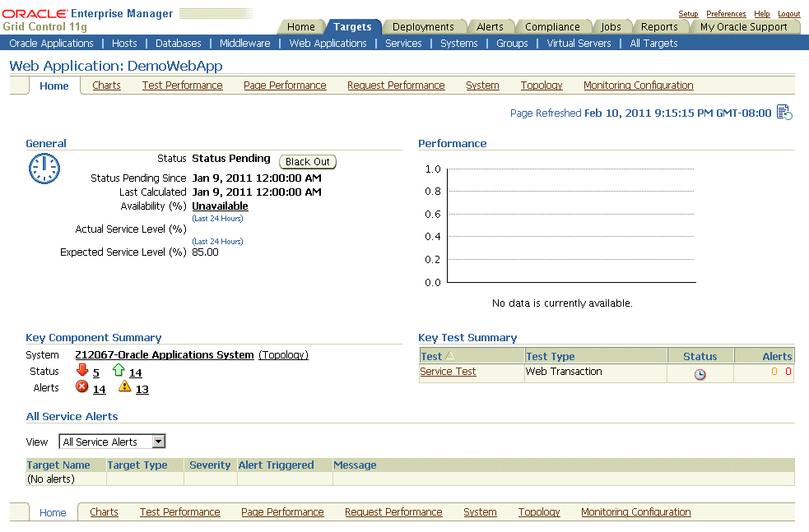Open All Targets subtab
Screen dimensions: 809x532
[x=653, y=44]
